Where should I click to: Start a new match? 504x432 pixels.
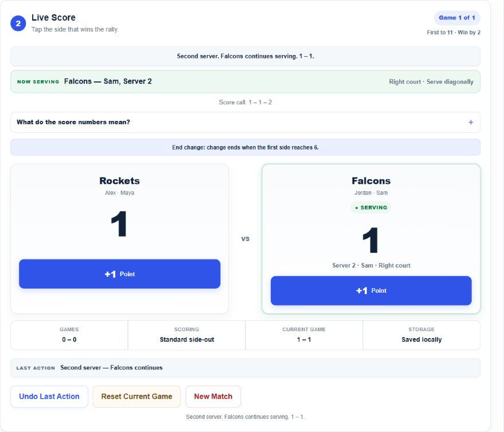[213, 396]
